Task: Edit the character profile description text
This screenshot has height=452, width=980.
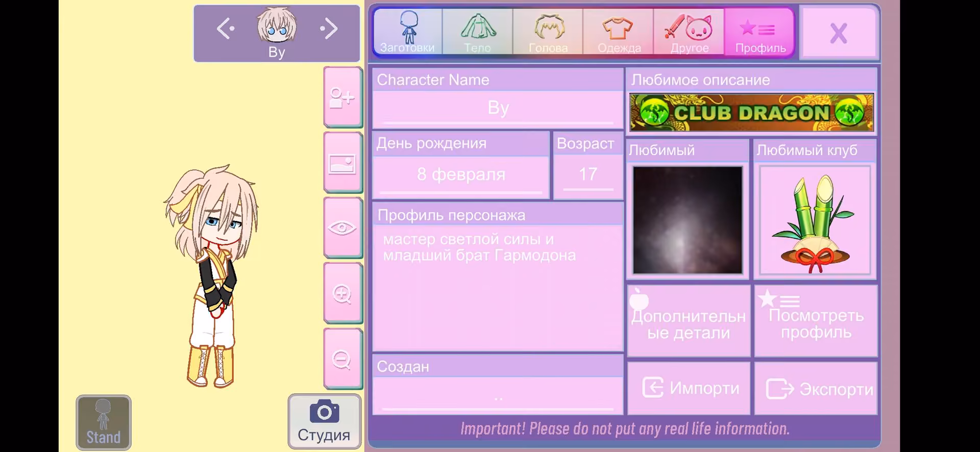Action: [498, 288]
